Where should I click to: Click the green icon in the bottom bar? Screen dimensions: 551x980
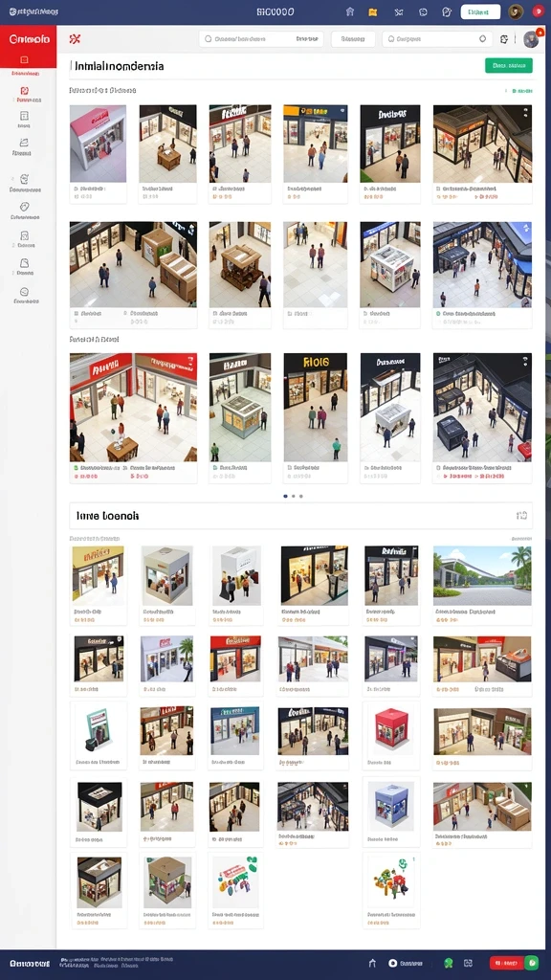(449, 963)
